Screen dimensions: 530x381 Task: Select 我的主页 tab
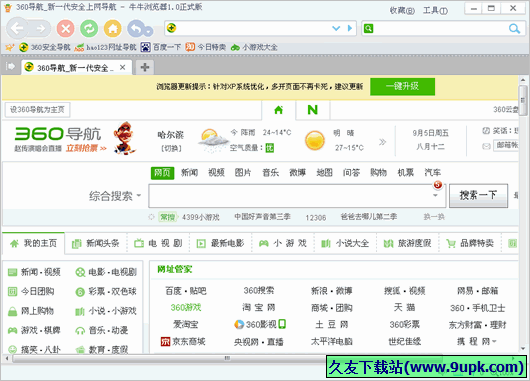33,243
